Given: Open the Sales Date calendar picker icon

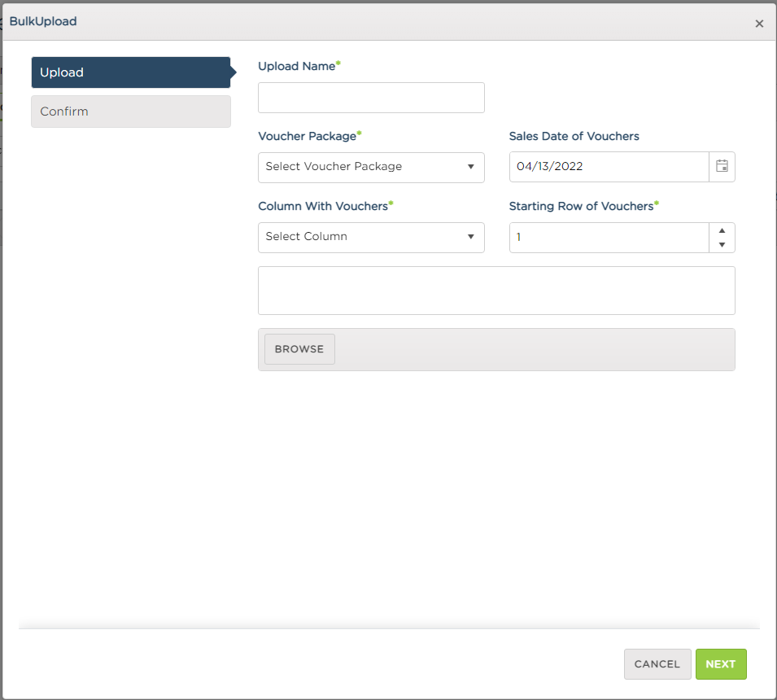Looking at the screenshot, I should 722,167.
